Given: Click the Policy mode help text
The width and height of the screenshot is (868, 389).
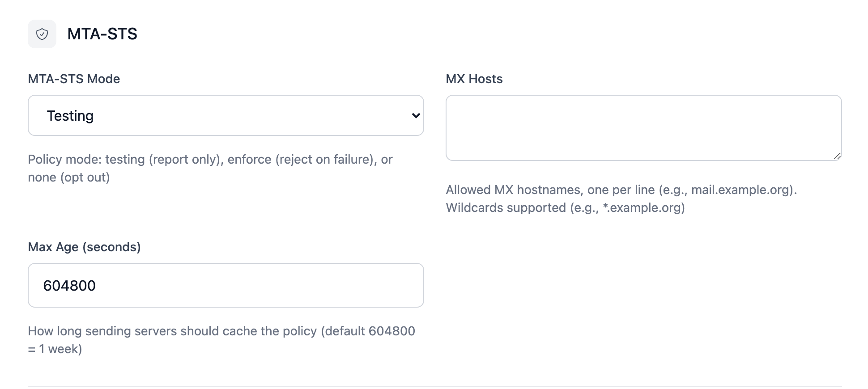Looking at the screenshot, I should (210, 168).
